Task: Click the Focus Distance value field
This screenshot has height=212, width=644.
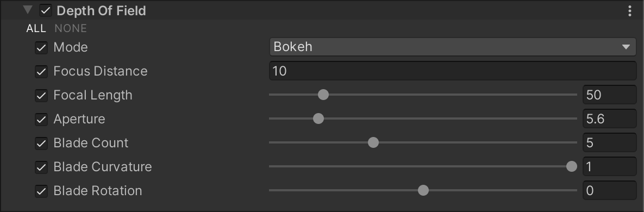Action: coord(453,71)
